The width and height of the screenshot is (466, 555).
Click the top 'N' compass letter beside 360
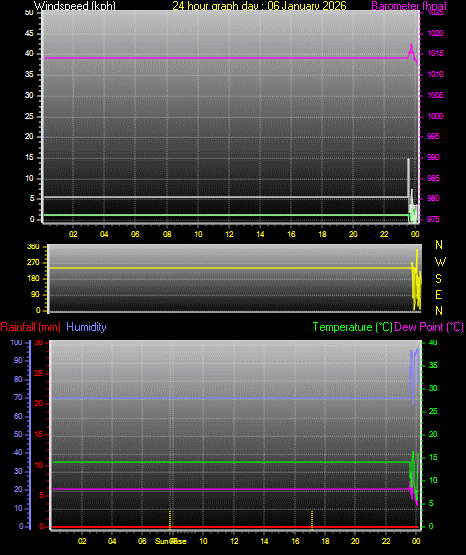(x=439, y=245)
